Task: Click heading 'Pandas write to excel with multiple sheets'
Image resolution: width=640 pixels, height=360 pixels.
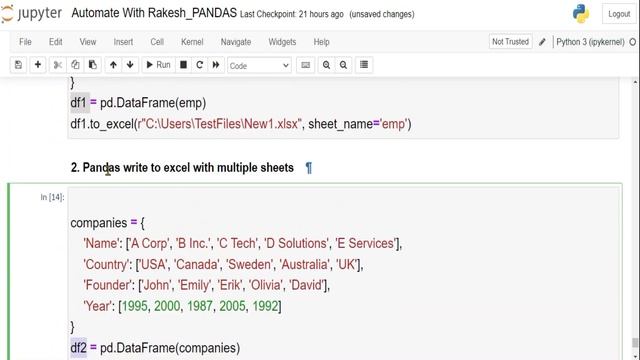Action: pyautogui.click(x=188, y=168)
